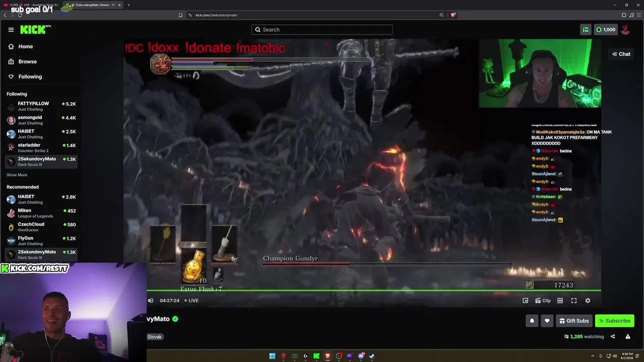Click the Kick search field

click(322, 30)
